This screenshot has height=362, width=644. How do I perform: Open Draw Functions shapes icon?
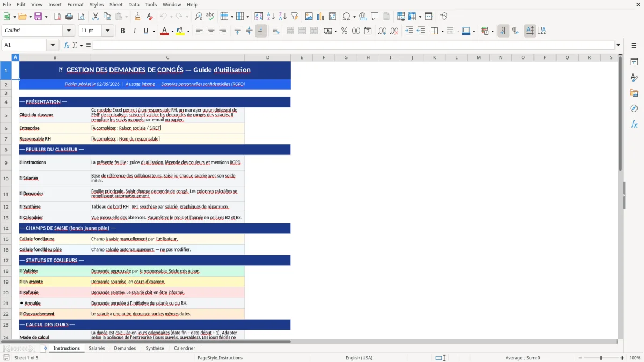point(443,17)
